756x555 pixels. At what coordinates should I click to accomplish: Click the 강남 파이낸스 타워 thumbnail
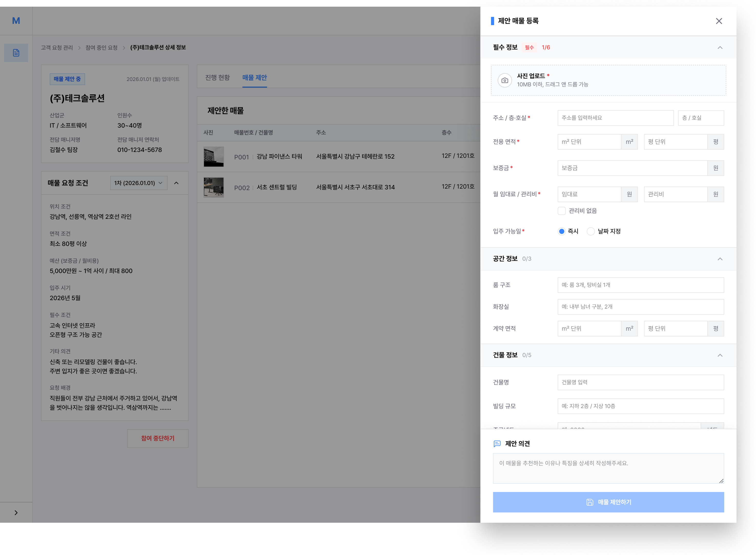point(213,157)
